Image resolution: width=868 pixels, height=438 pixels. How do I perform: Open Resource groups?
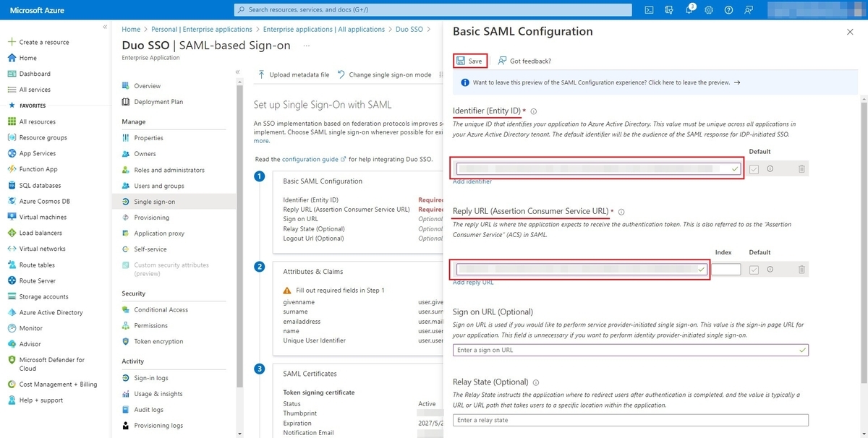(43, 137)
